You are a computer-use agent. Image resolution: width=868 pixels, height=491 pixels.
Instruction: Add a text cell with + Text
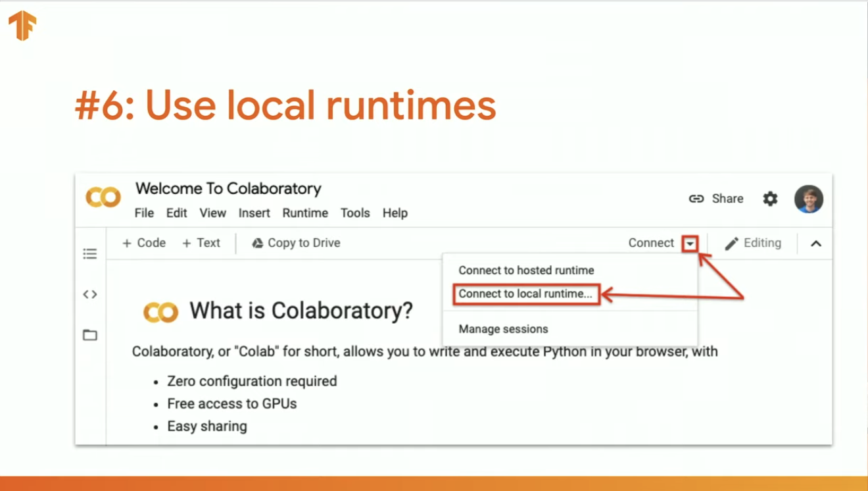pos(201,243)
